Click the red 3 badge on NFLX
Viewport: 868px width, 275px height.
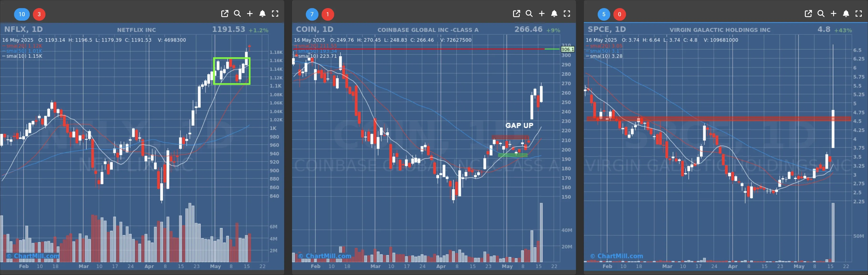click(39, 14)
